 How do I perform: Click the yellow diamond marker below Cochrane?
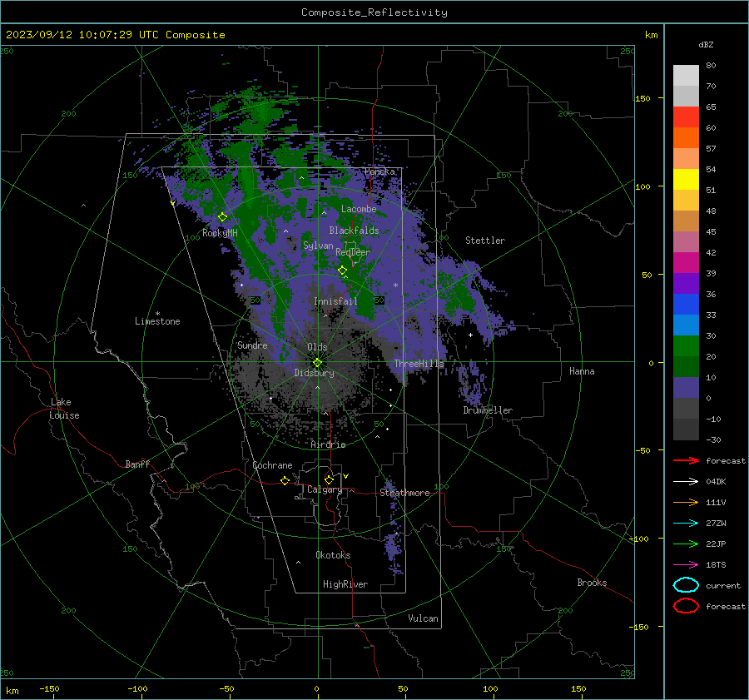click(x=285, y=480)
